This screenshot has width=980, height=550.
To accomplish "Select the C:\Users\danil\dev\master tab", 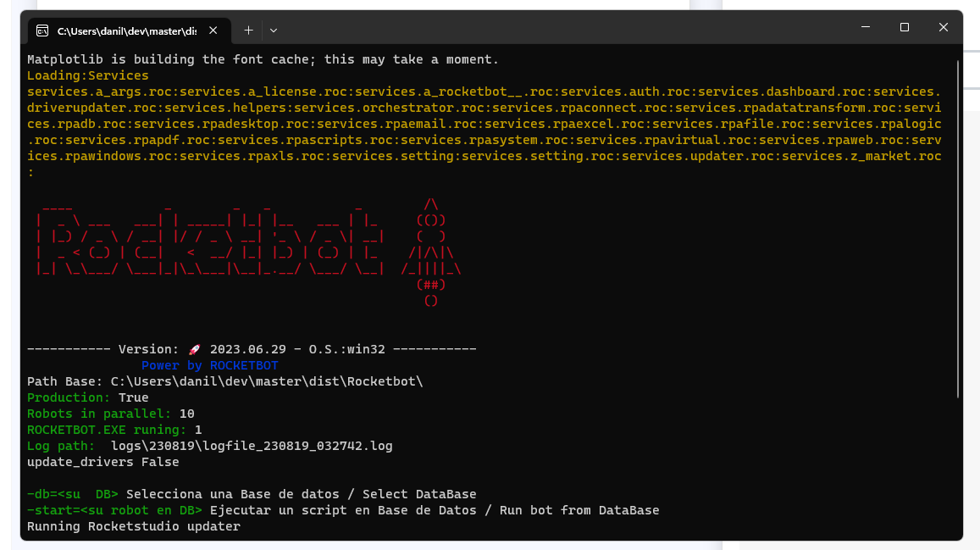I will [130, 31].
